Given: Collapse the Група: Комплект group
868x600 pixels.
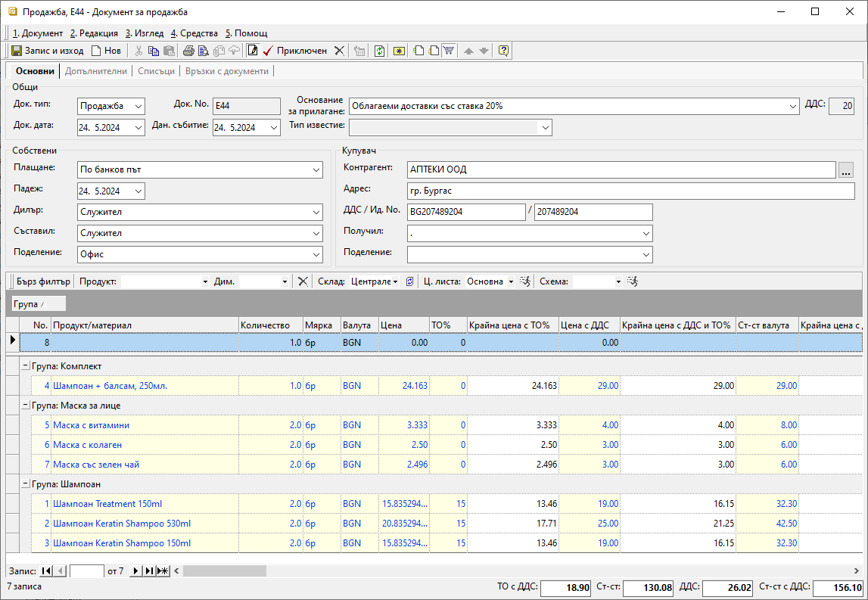Looking at the screenshot, I should click(26, 366).
